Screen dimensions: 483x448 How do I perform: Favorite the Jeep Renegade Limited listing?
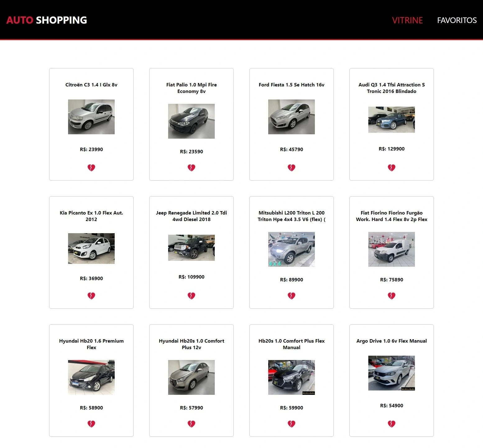tap(191, 296)
